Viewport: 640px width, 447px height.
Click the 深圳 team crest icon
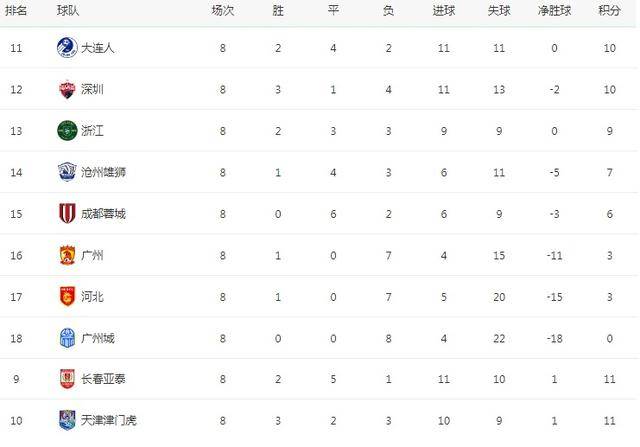coord(67,89)
